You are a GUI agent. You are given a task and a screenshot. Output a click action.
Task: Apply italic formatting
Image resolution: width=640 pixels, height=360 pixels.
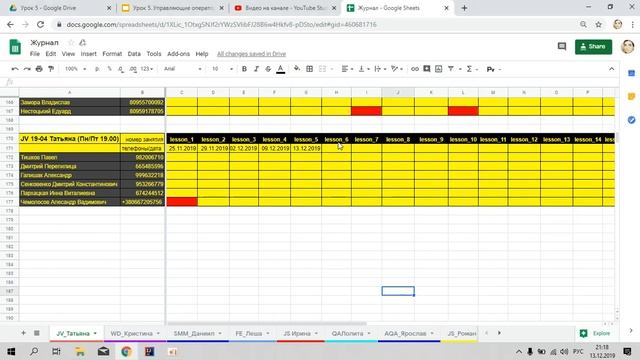[x=256, y=69]
